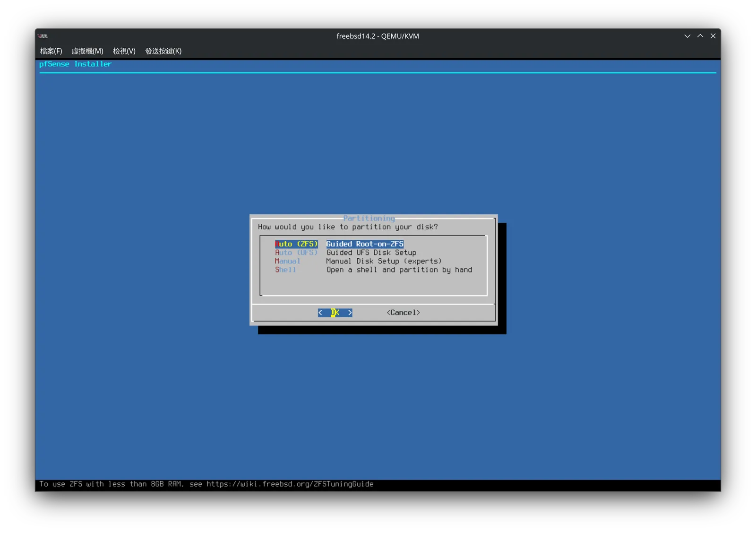Click 'Manual Disk Setup (experts)' description
This screenshot has height=533, width=756.
coord(384,261)
